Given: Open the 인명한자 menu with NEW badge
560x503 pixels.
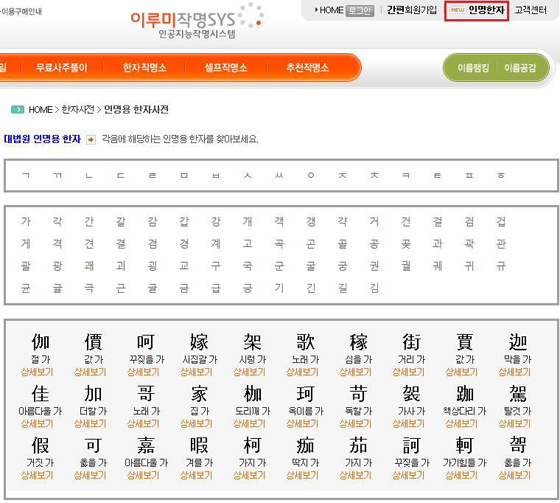Looking at the screenshot, I should coord(476,10).
